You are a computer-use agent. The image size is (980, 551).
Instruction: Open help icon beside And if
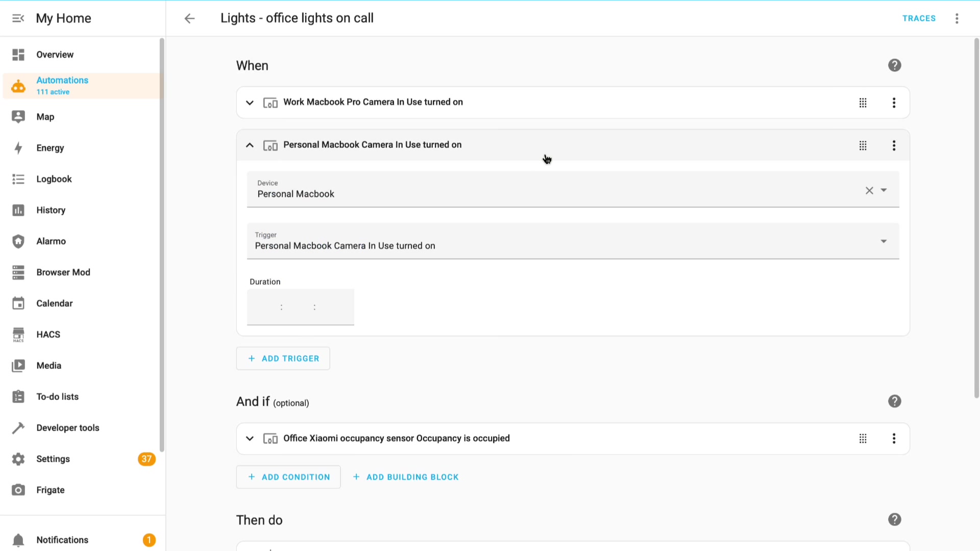pyautogui.click(x=894, y=402)
